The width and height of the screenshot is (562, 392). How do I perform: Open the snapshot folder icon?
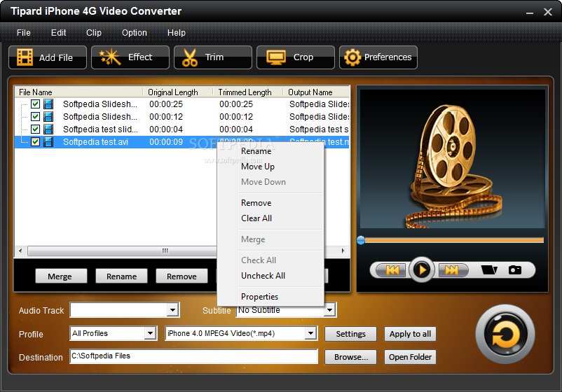[489, 269]
